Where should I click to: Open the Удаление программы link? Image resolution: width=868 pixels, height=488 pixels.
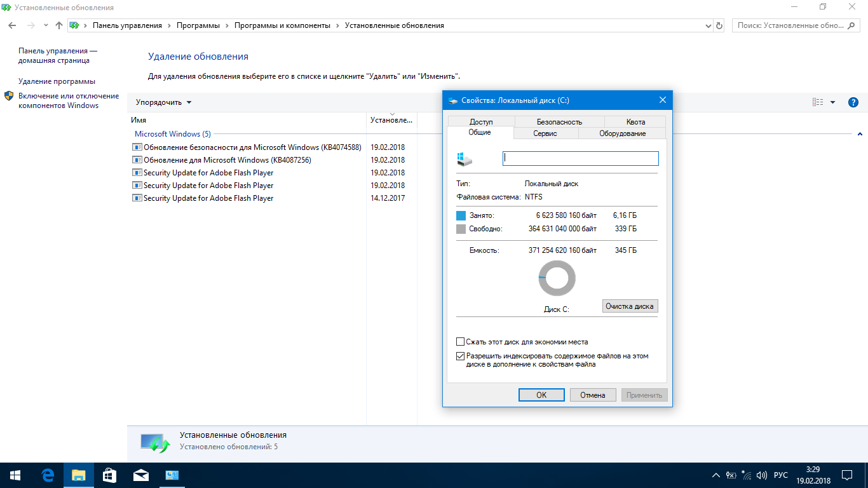57,81
